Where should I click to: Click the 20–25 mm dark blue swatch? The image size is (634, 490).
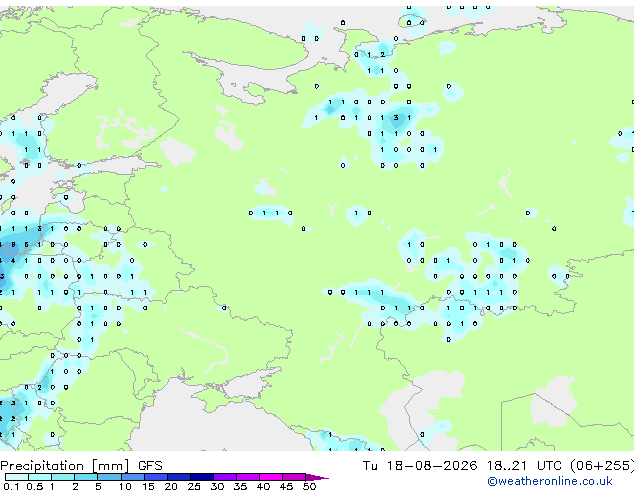179,477
